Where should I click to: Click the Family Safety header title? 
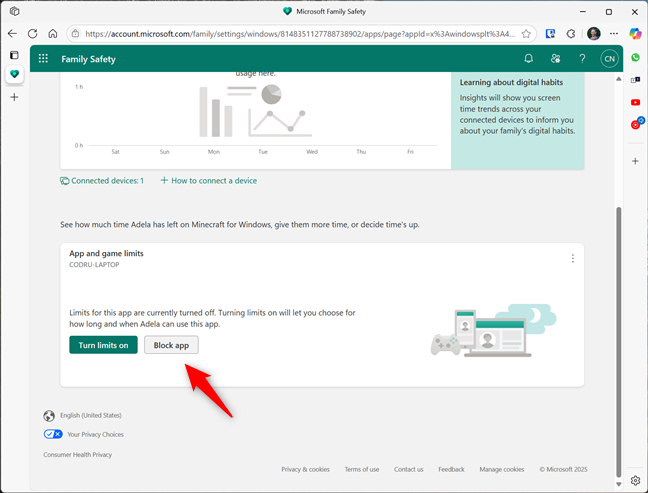(88, 59)
